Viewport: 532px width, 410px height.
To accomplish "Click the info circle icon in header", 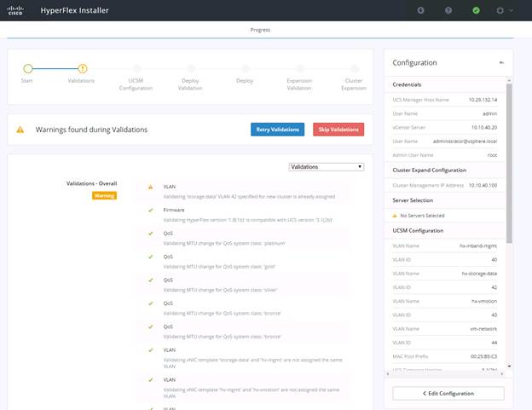I will pyautogui.click(x=420, y=10).
